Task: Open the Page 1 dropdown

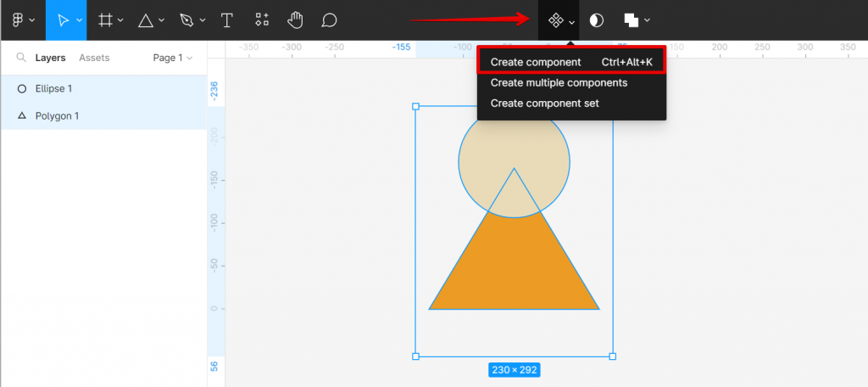Action: (173, 58)
